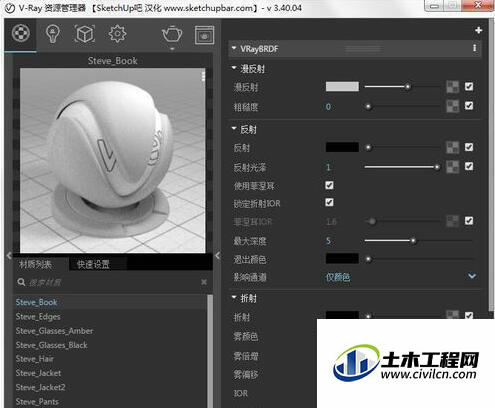The width and height of the screenshot is (495, 408).
Task: Select the Steve_Glasses_Amber material
Action: pyautogui.click(x=110, y=331)
